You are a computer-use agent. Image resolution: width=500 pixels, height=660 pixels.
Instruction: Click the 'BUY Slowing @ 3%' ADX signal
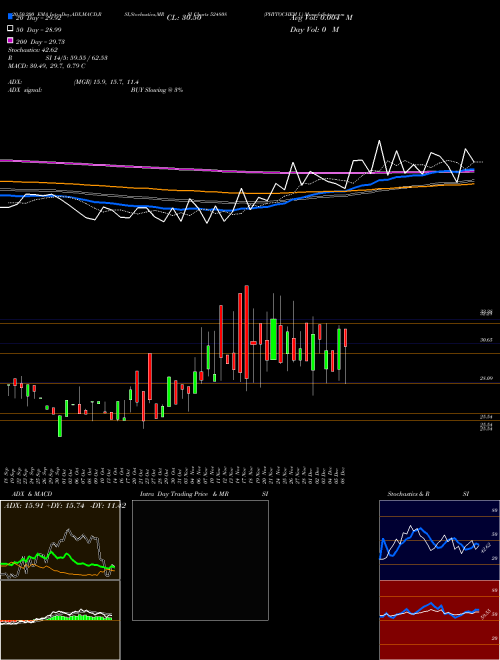point(157,90)
